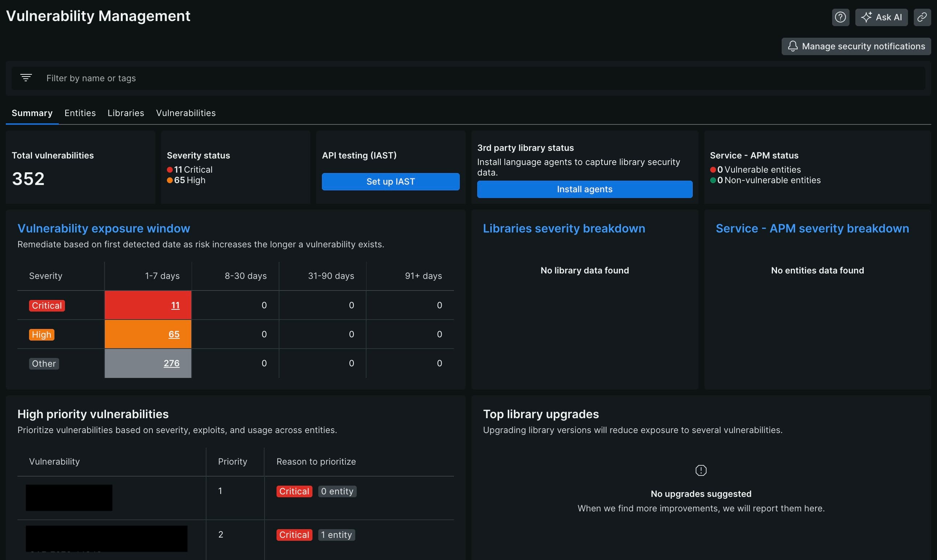
Task: Click '11 Critical' in Severity status
Action: pos(190,169)
